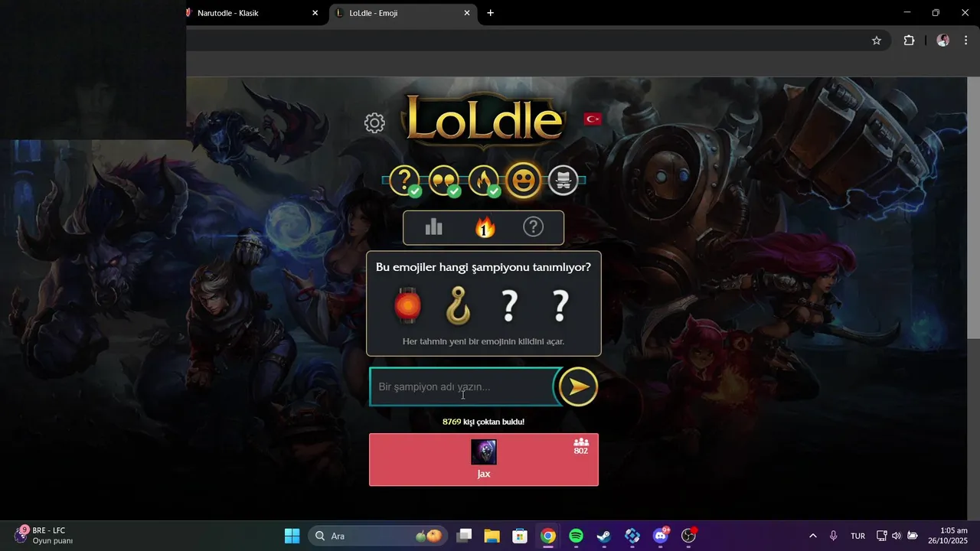Screen dimensions: 980x551
Task: Open the Quote mode icon
Action: point(444,181)
